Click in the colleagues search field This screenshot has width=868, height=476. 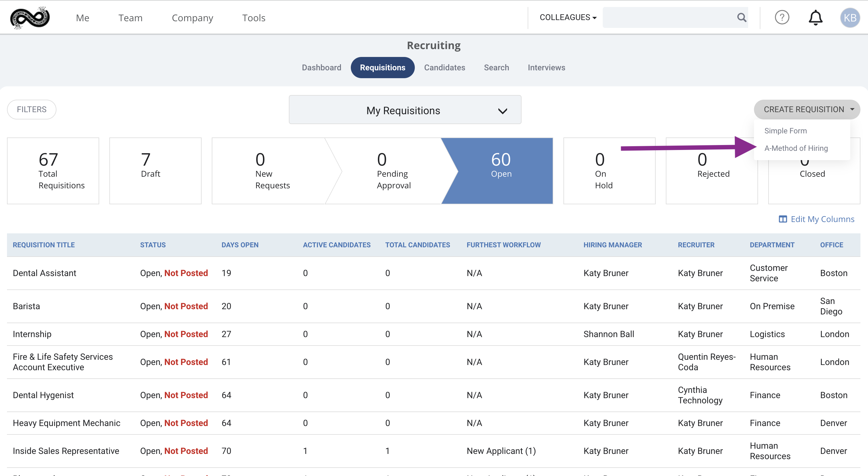tap(669, 17)
